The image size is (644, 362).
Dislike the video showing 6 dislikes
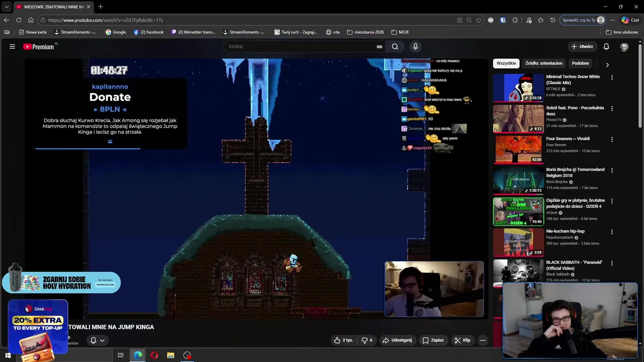pyautogui.click(x=367, y=340)
